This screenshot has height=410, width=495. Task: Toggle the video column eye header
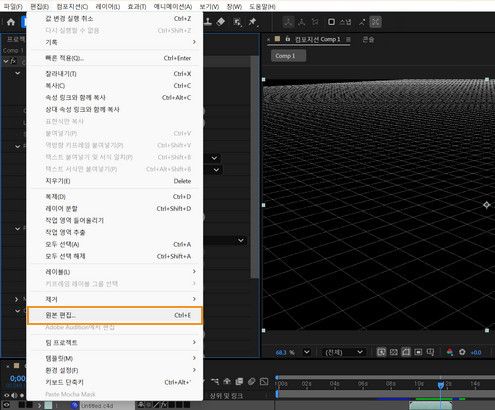pyautogui.click(x=6, y=395)
